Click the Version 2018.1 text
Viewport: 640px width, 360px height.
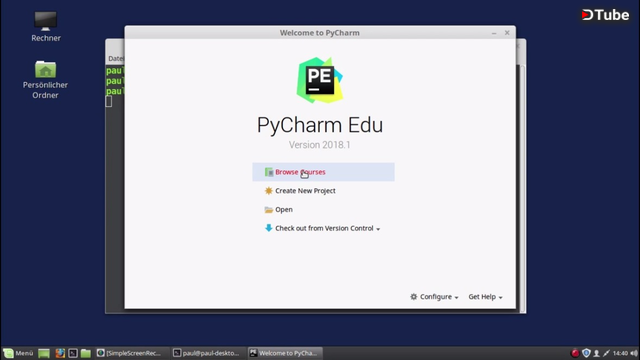[320, 145]
